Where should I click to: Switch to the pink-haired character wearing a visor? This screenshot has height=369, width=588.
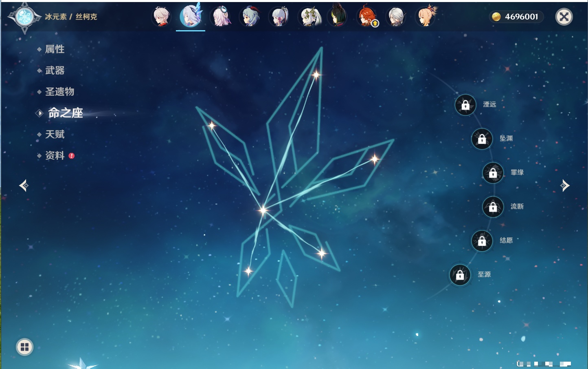220,17
